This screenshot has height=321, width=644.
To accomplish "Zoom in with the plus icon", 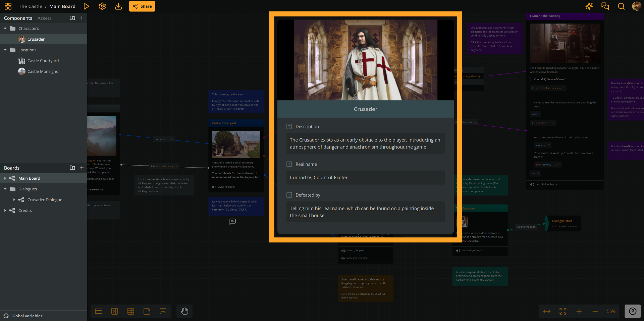I will 579,311.
